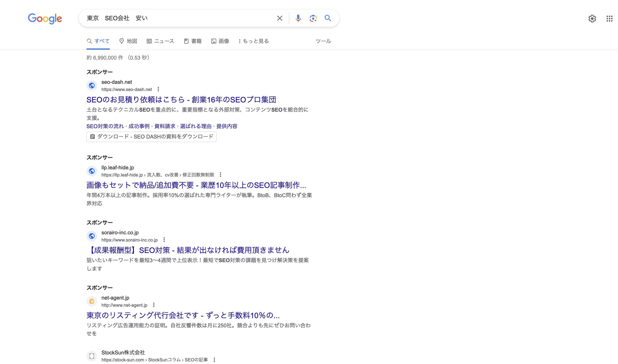The image size is (618, 364).
Task: Follow the 資料請求 sitelink
Action: 165,126
